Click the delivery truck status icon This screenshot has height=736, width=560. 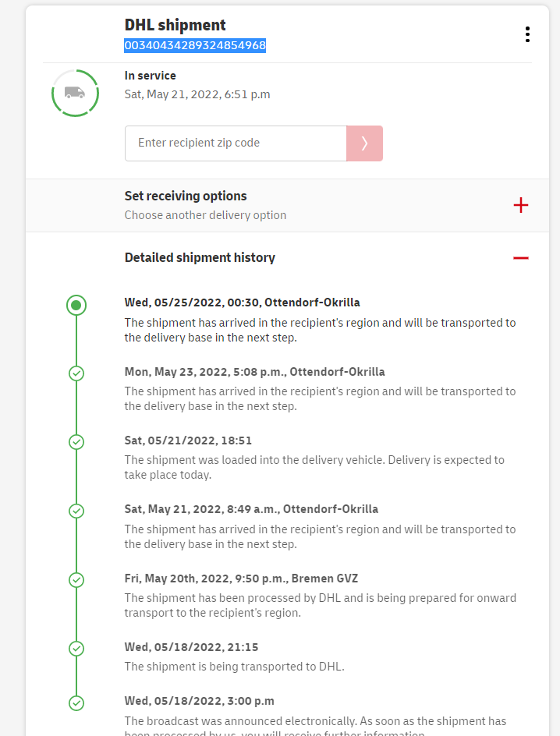[x=75, y=93]
